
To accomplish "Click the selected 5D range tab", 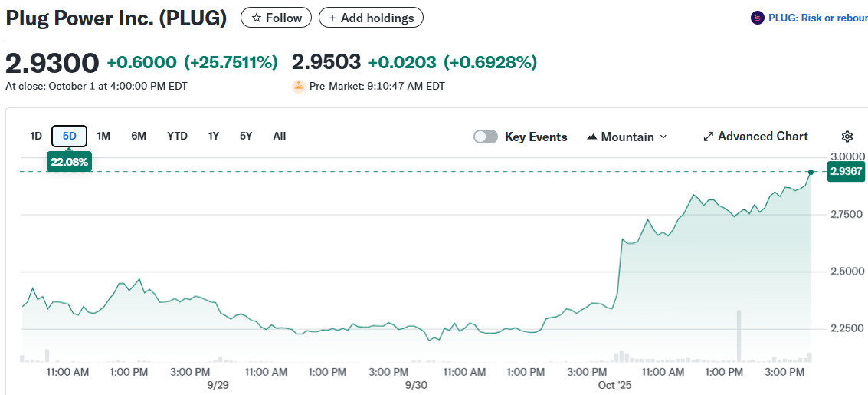I will 70,136.
